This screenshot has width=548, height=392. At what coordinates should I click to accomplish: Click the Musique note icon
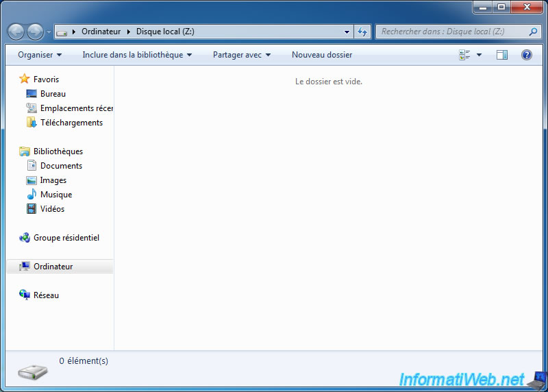[32, 194]
